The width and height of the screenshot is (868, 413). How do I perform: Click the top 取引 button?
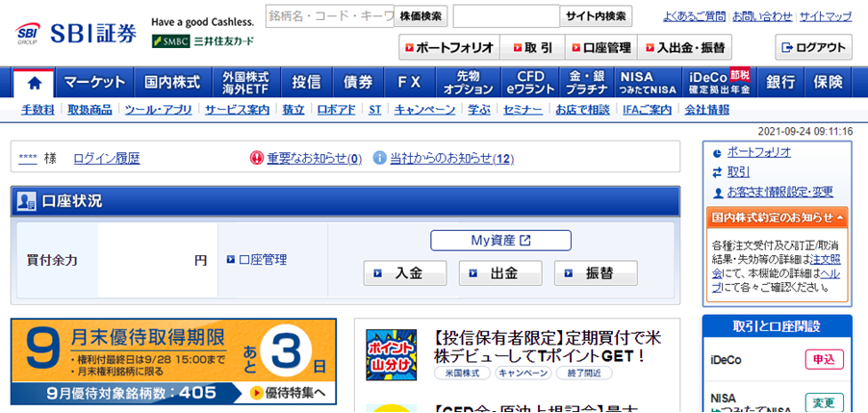[x=532, y=47]
